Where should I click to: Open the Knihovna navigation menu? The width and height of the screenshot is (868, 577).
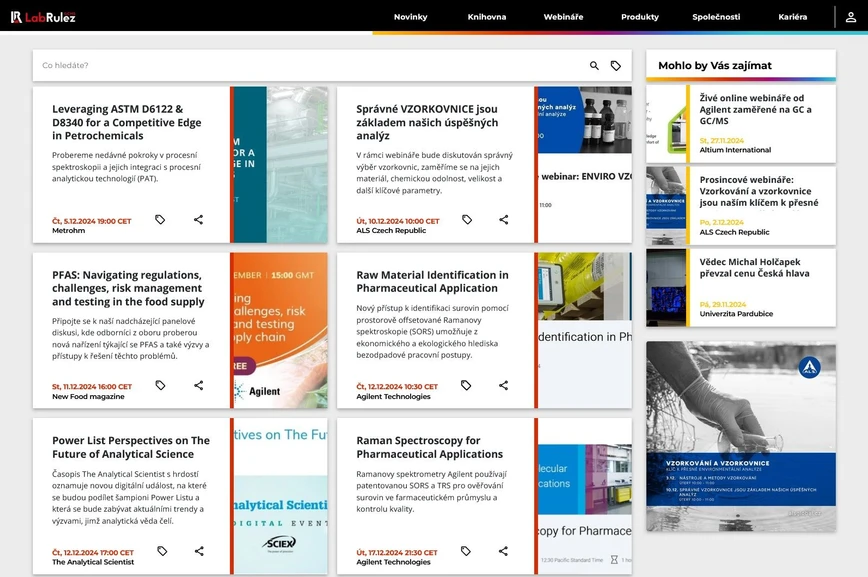pyautogui.click(x=487, y=16)
